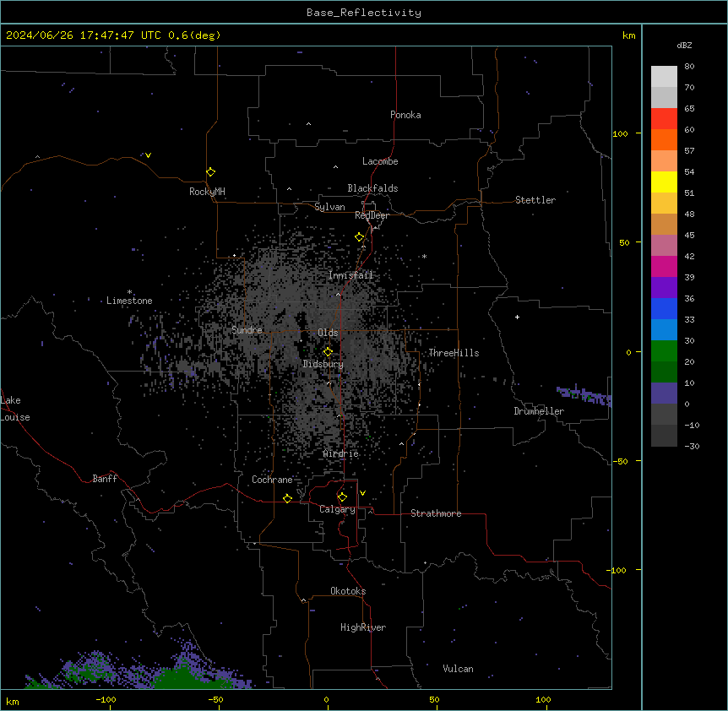Select the orange 60-57 dBZ legend swatch

664,139
